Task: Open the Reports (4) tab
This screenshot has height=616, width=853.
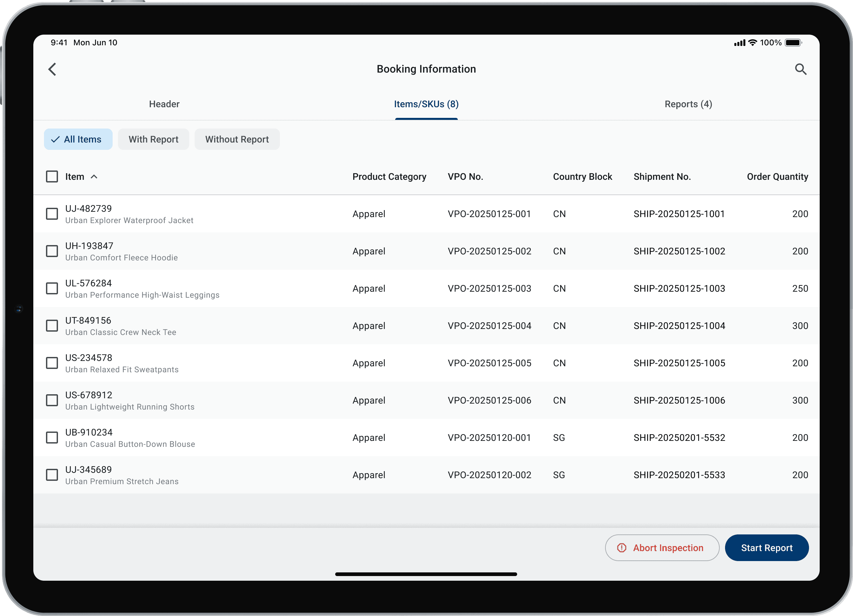Action: 688,104
